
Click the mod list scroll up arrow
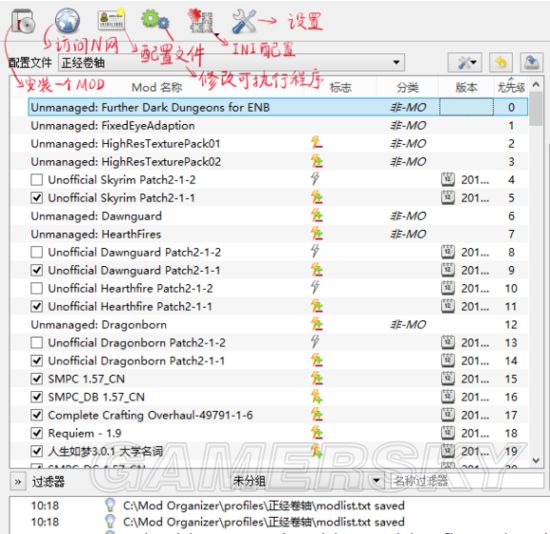coord(536,85)
